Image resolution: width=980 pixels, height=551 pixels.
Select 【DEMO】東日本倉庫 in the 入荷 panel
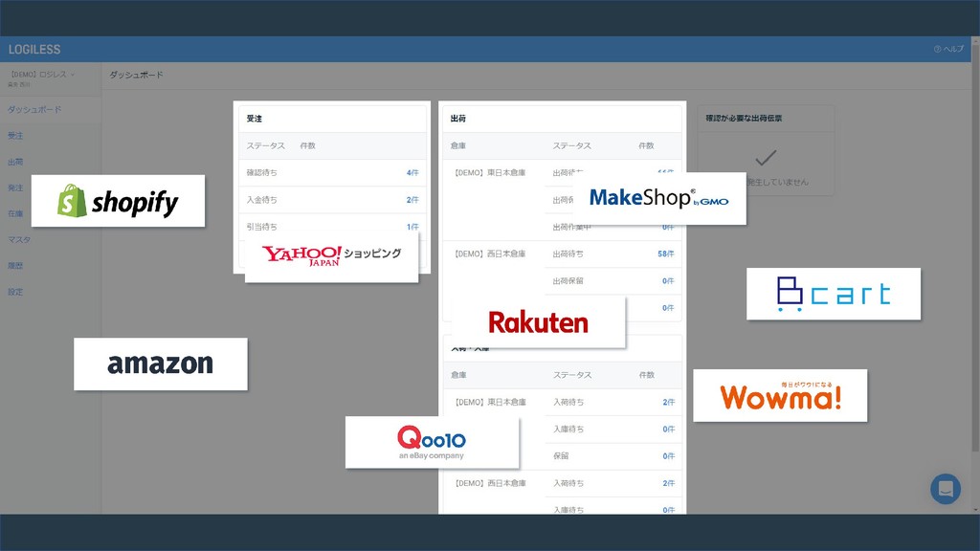[490, 403]
